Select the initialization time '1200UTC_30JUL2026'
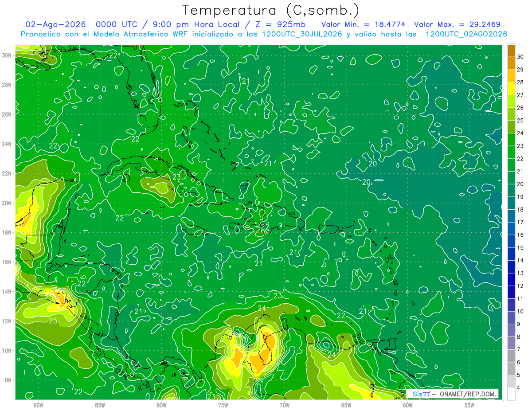 point(301,34)
